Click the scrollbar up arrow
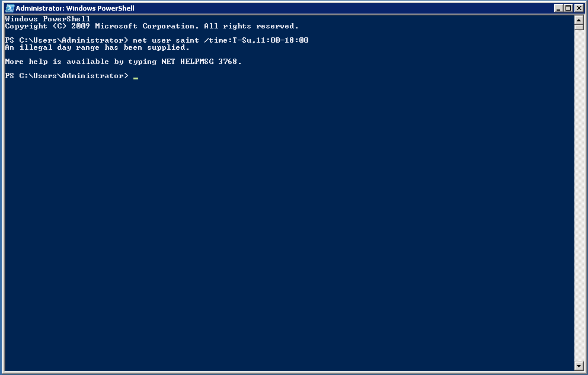Screen dimensions: 588x375 (579, 20)
